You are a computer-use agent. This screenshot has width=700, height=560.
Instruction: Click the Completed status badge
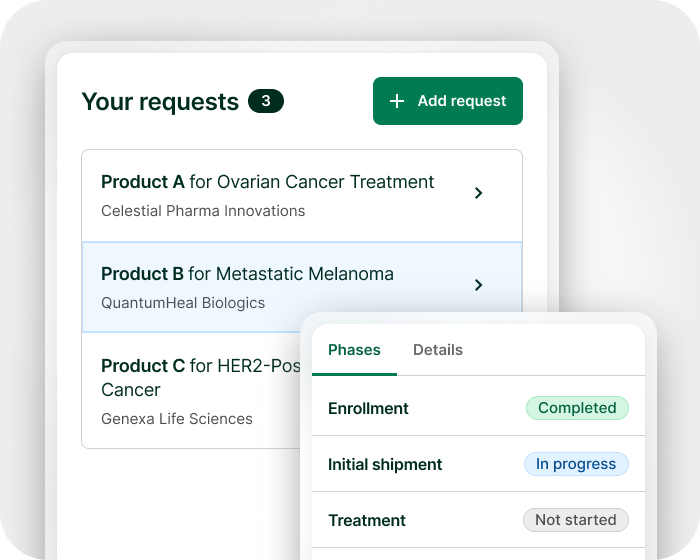(x=577, y=408)
